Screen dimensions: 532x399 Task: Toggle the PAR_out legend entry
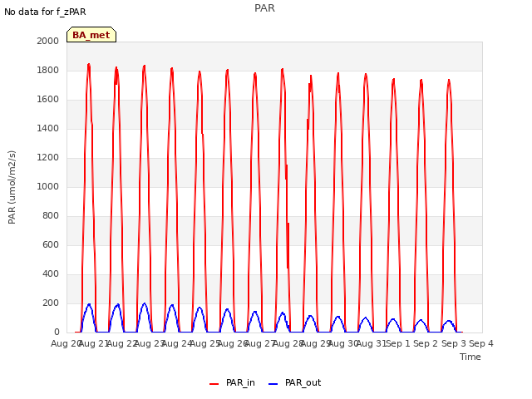[294, 382]
